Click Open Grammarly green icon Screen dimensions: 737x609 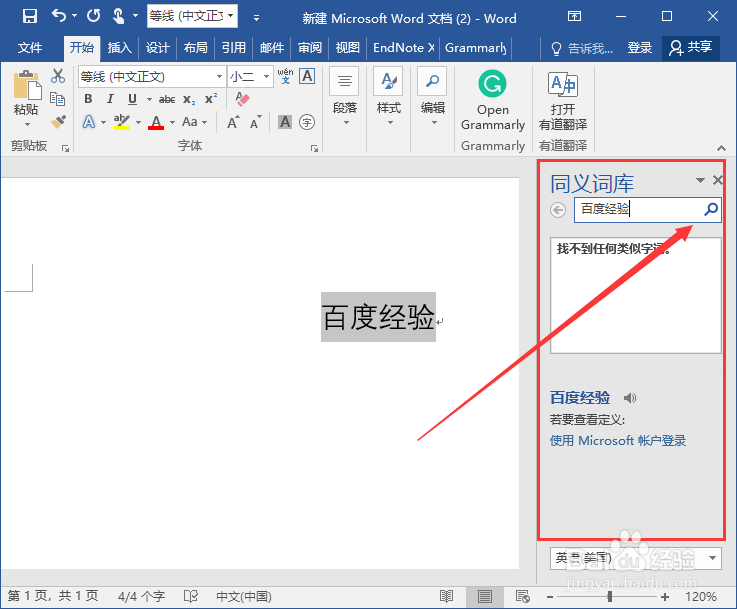coord(493,84)
